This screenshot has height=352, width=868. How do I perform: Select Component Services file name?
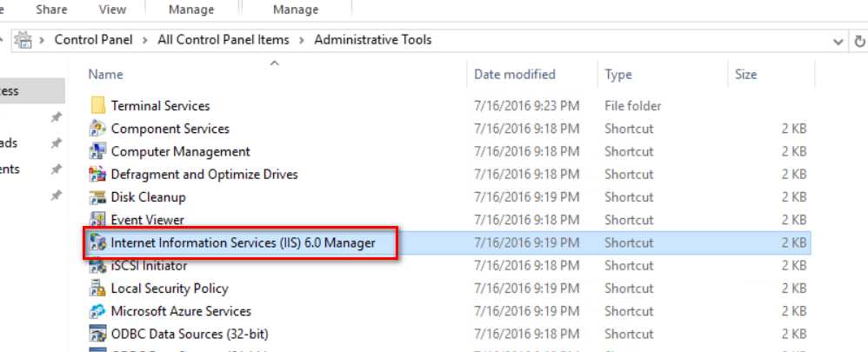point(170,129)
